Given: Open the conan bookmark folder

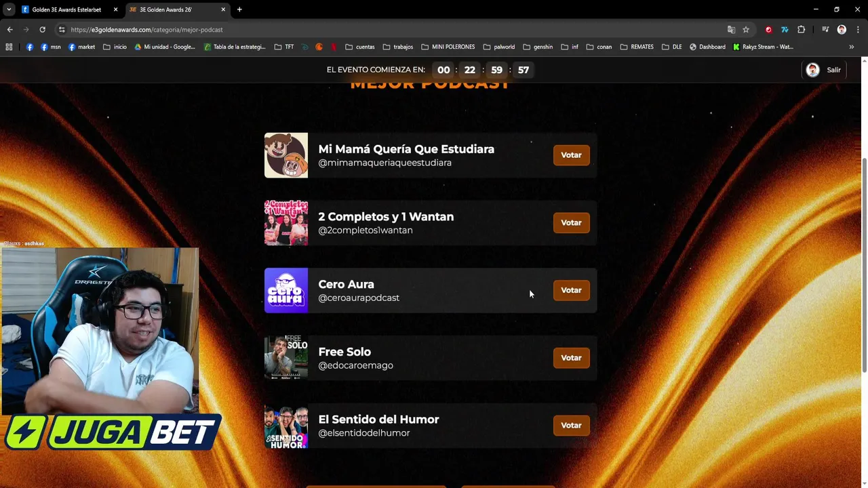Looking at the screenshot, I should (x=599, y=47).
